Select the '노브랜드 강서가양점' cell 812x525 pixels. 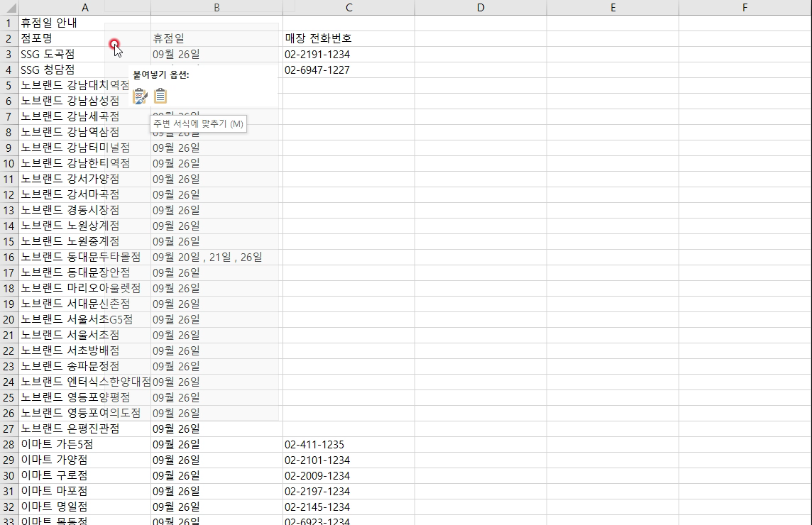click(x=85, y=179)
